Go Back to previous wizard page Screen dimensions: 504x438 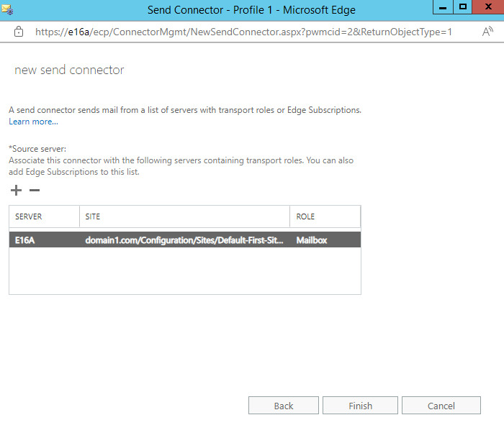(x=284, y=406)
